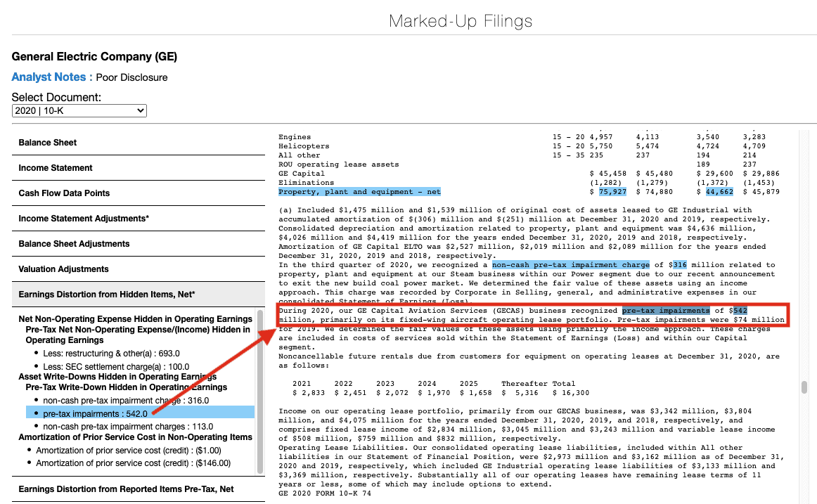Expand the Valuation Adjustments section
The width and height of the screenshot is (817, 504).
tap(138, 269)
